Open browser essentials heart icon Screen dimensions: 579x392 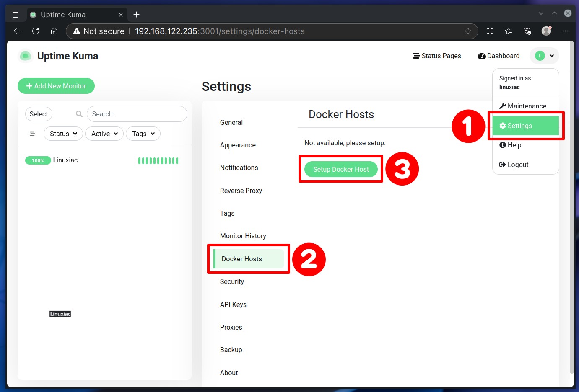coord(527,31)
